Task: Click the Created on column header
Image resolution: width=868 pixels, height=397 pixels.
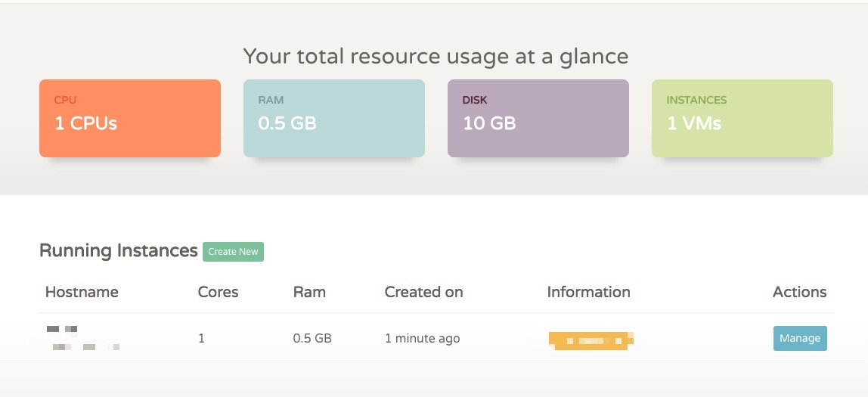Action: coord(423,292)
